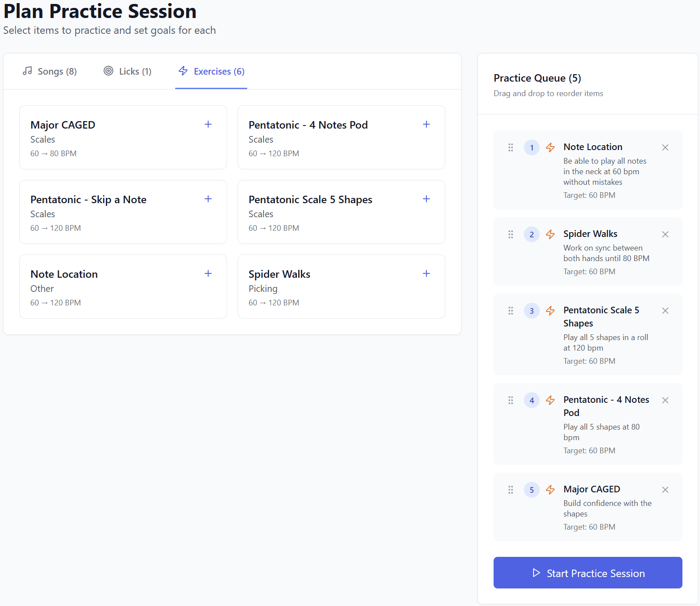700x606 pixels.
Task: Click 'Work on sync between both hands' goal
Action: 606,253
